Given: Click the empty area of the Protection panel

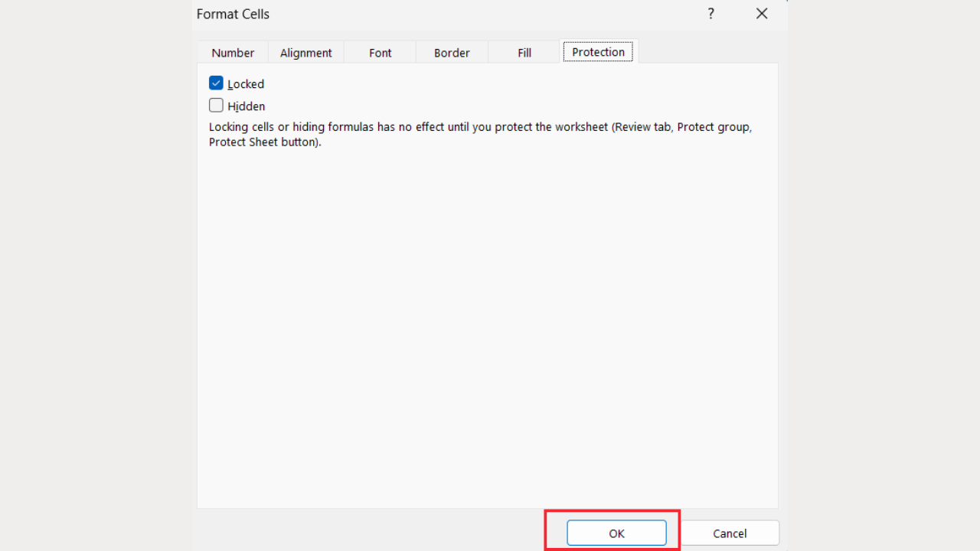Looking at the screenshot, I should pos(487,321).
